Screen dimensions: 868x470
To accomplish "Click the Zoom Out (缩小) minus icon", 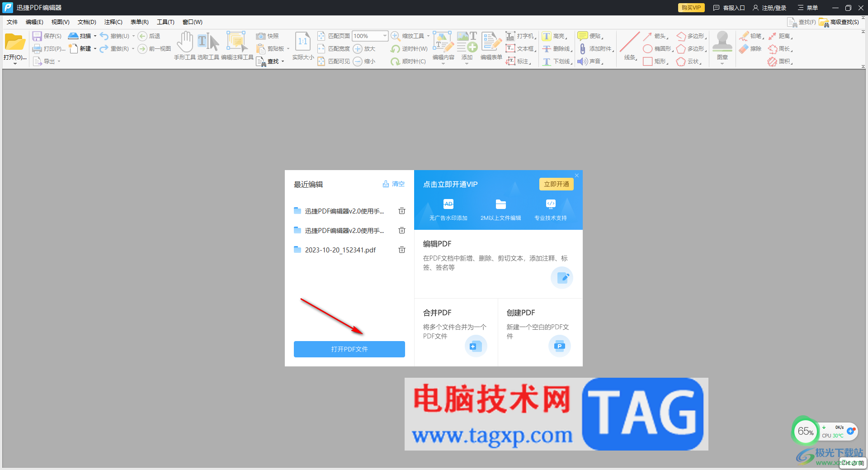I will pyautogui.click(x=358, y=62).
